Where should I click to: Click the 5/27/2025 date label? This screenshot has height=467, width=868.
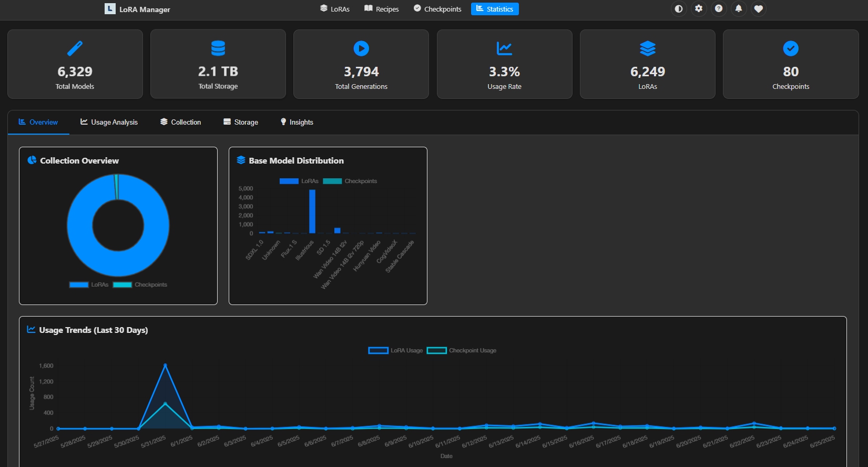(x=46, y=441)
